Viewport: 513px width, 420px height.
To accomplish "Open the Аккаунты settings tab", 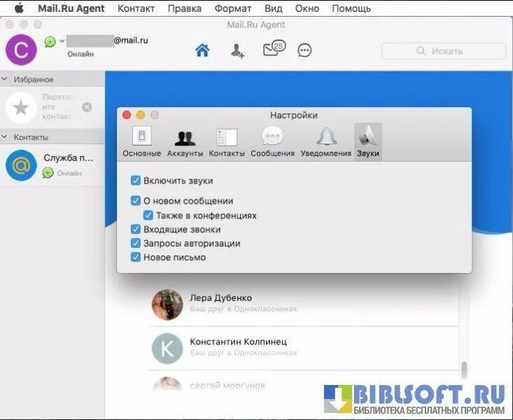I will point(185,141).
